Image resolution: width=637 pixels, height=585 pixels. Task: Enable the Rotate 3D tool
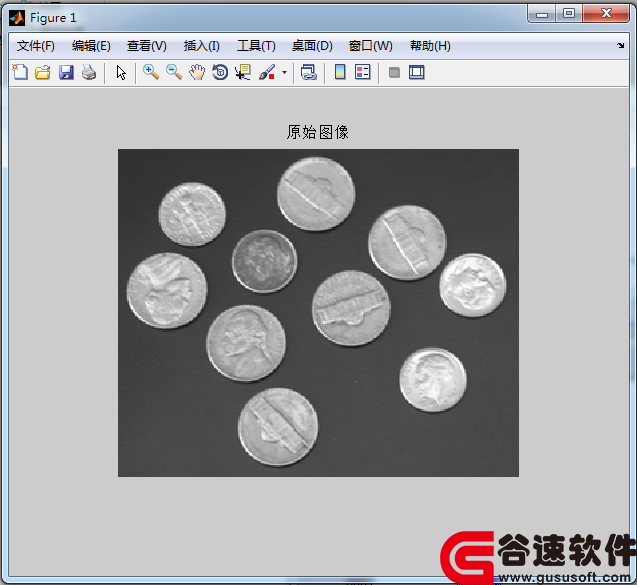(220, 72)
